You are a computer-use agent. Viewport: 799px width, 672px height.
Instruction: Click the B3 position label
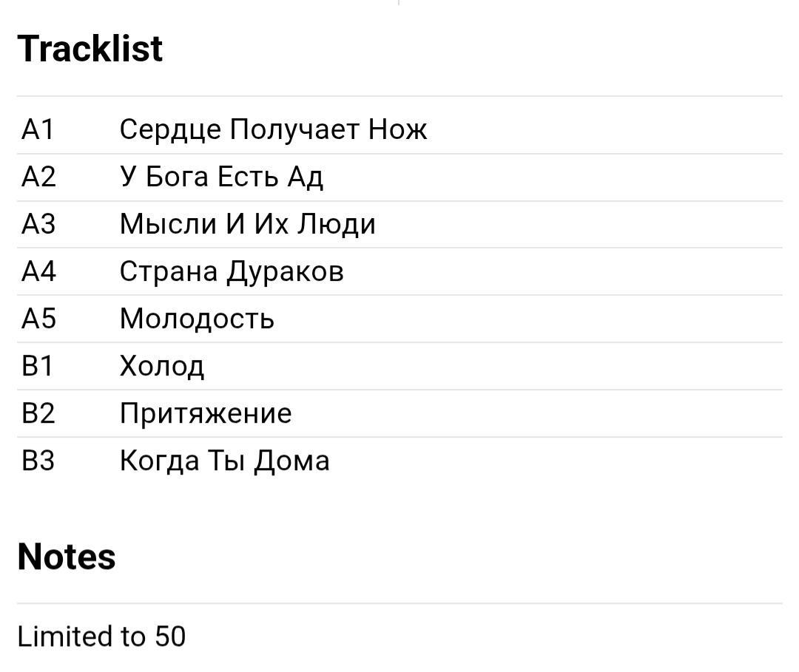(x=38, y=461)
